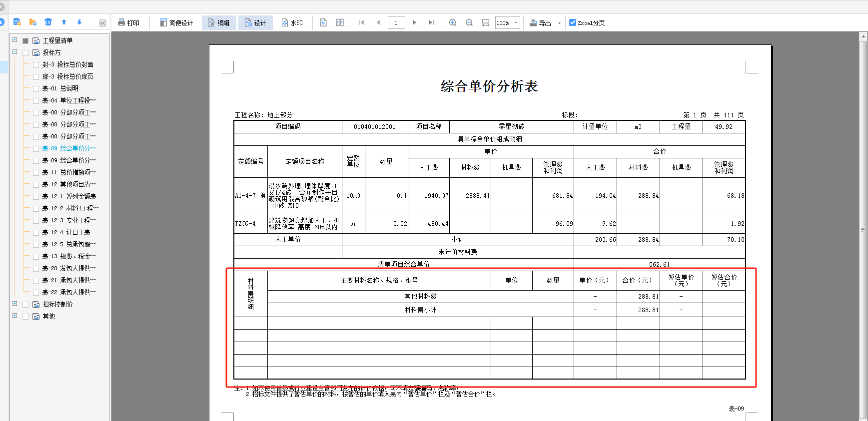Select 表-01 总说明 report
868x421 pixels.
click(60, 88)
